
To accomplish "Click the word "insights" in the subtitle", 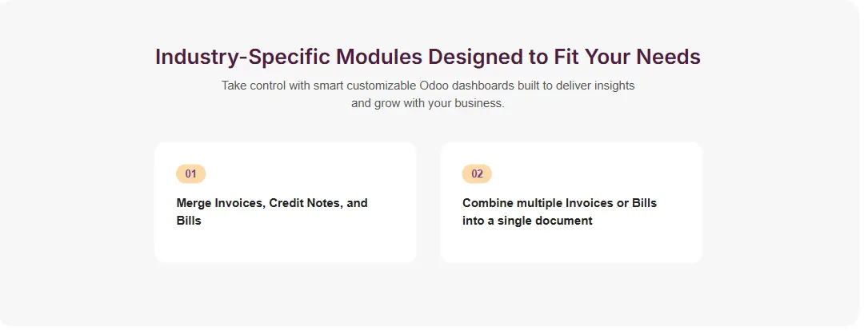I will 612,86.
